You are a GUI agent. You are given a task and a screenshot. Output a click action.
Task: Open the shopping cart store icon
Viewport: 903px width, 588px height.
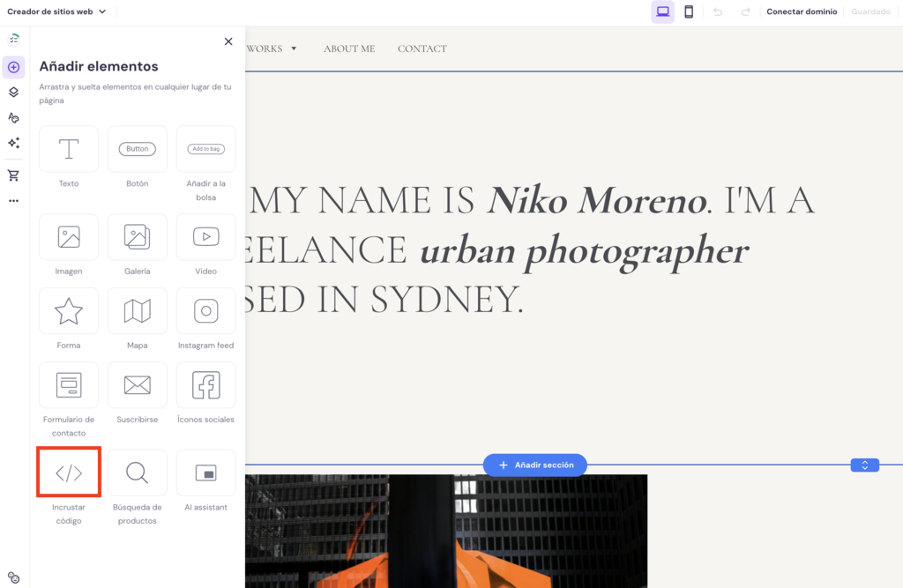pos(13,175)
